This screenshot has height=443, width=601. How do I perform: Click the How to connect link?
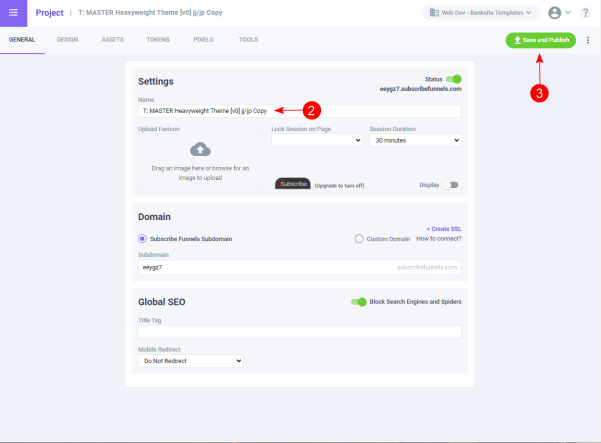pyautogui.click(x=439, y=239)
